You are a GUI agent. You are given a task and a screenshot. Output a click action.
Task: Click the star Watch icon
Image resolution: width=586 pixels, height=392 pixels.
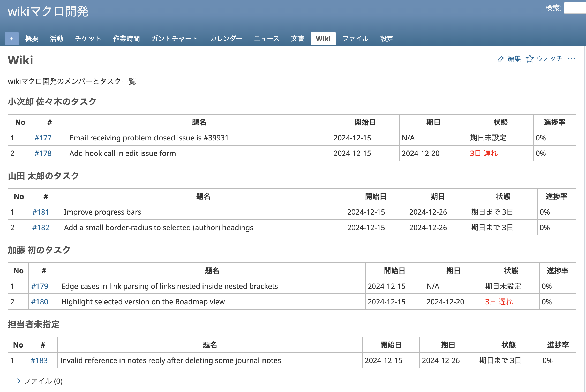click(x=530, y=59)
